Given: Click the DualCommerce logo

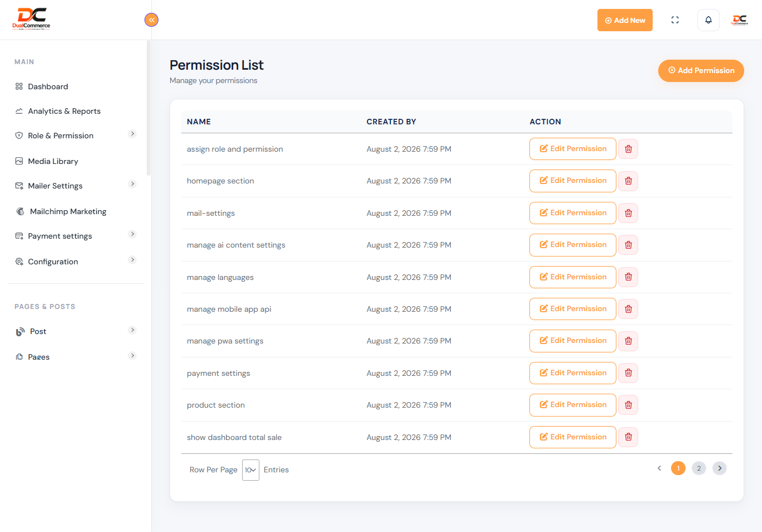Looking at the screenshot, I should coord(31,18).
